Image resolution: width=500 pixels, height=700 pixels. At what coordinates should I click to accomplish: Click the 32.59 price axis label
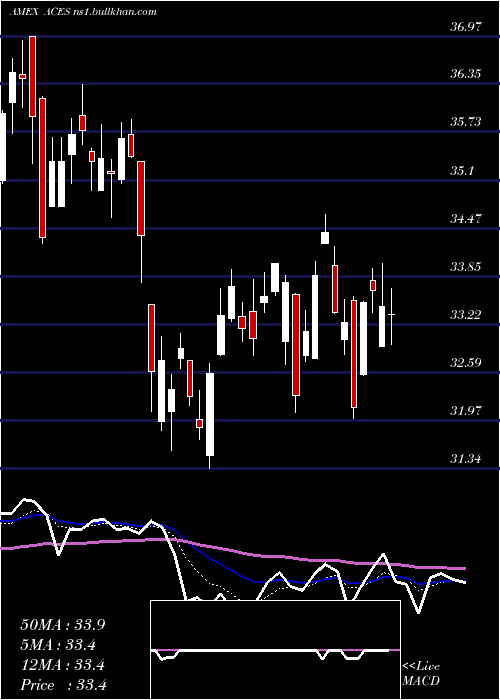[x=465, y=362]
